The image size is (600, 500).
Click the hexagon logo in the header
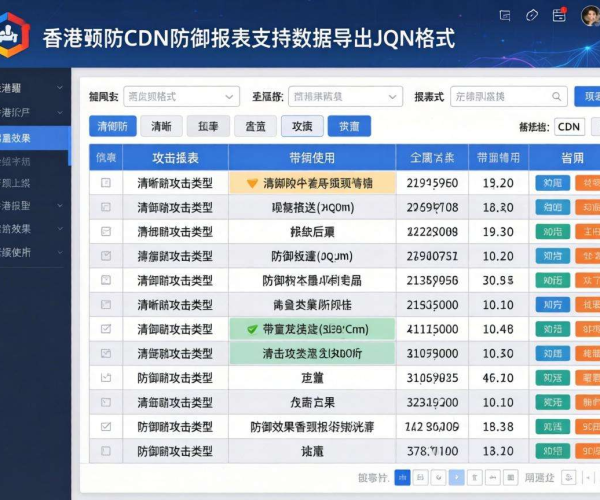[x=14, y=35]
